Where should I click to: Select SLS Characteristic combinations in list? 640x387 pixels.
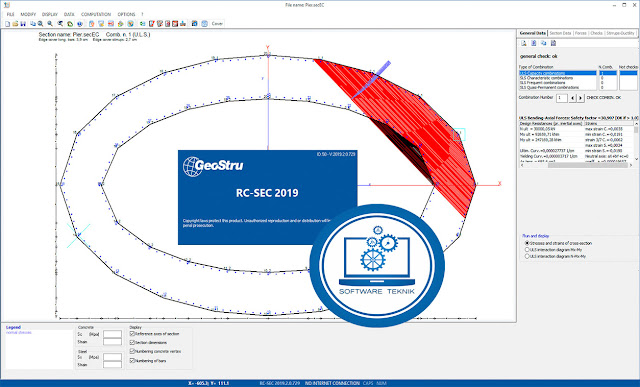point(558,78)
